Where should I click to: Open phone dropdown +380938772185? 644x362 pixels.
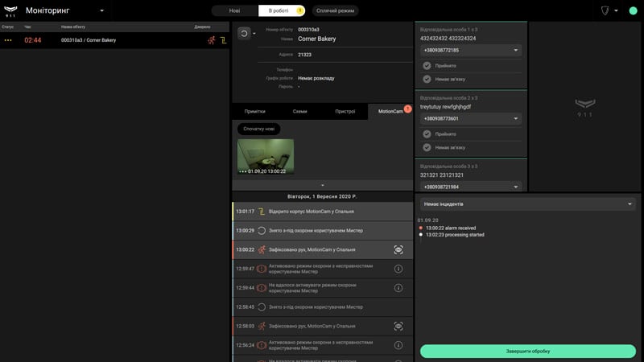pos(471,50)
